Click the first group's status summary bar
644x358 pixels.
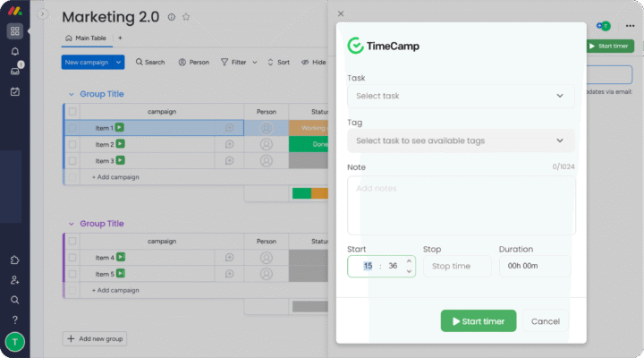click(x=310, y=193)
